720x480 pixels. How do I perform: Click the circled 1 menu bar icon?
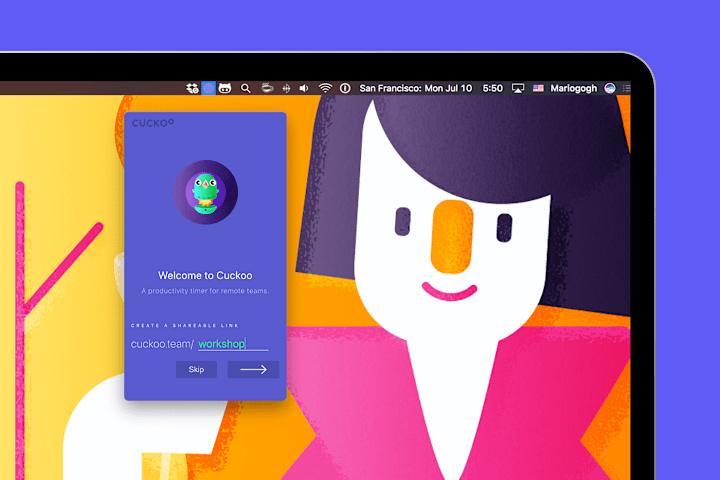click(345, 88)
